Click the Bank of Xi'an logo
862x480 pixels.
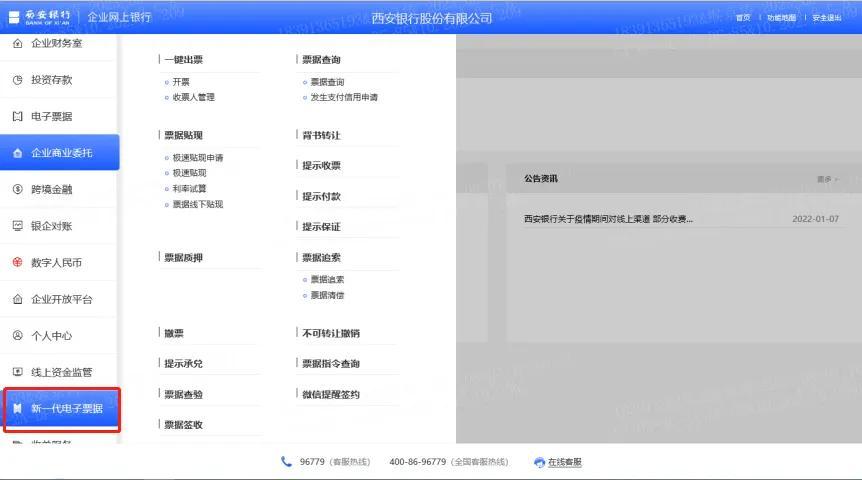tap(40, 18)
